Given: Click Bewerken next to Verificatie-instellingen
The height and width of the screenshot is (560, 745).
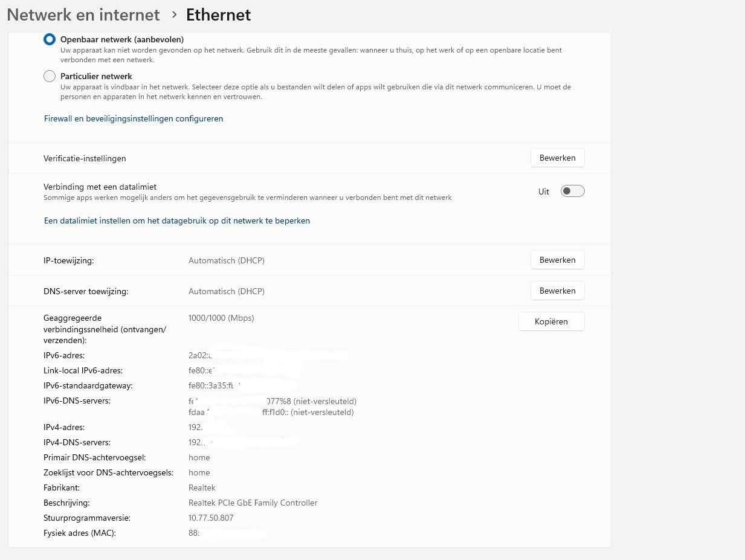Looking at the screenshot, I should tap(557, 158).
